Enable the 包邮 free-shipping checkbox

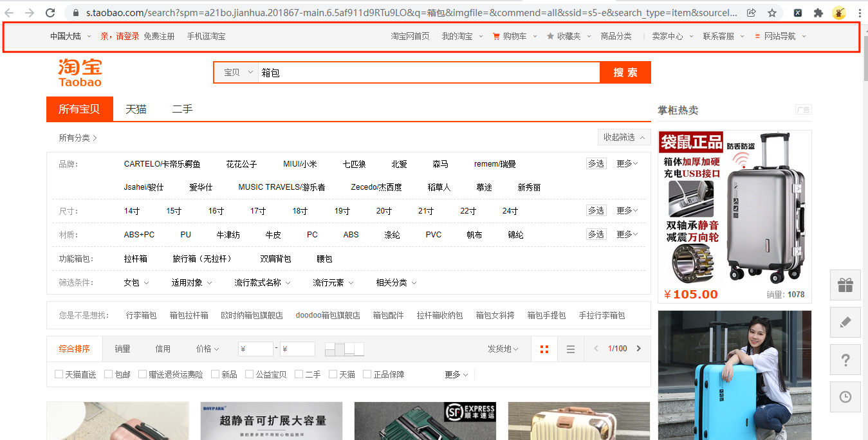[109, 374]
